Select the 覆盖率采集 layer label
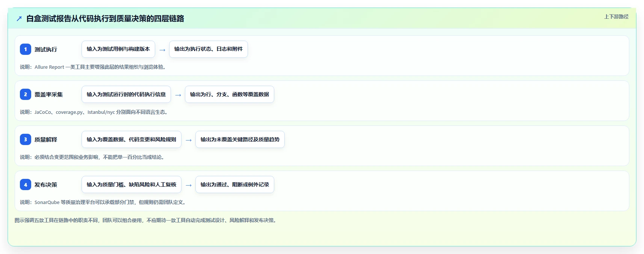The image size is (644, 254). pos(49,94)
